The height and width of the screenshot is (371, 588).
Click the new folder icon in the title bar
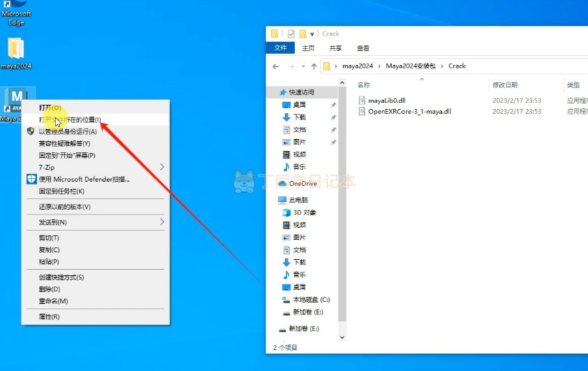(302, 34)
